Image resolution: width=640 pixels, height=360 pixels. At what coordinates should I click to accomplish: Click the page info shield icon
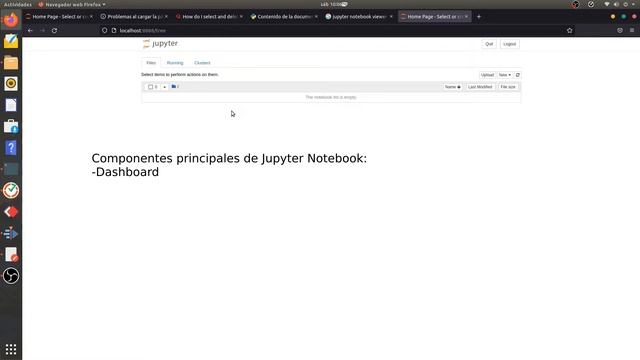point(104,31)
